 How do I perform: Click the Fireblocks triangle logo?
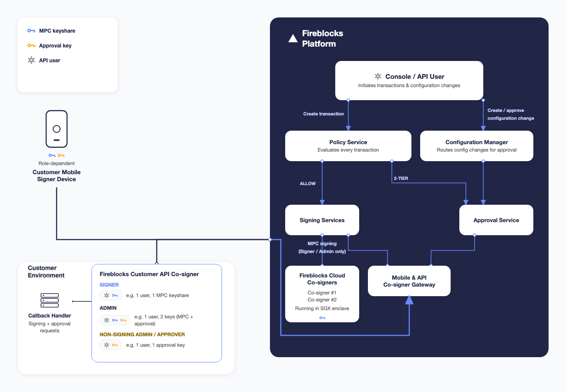pyautogui.click(x=293, y=39)
